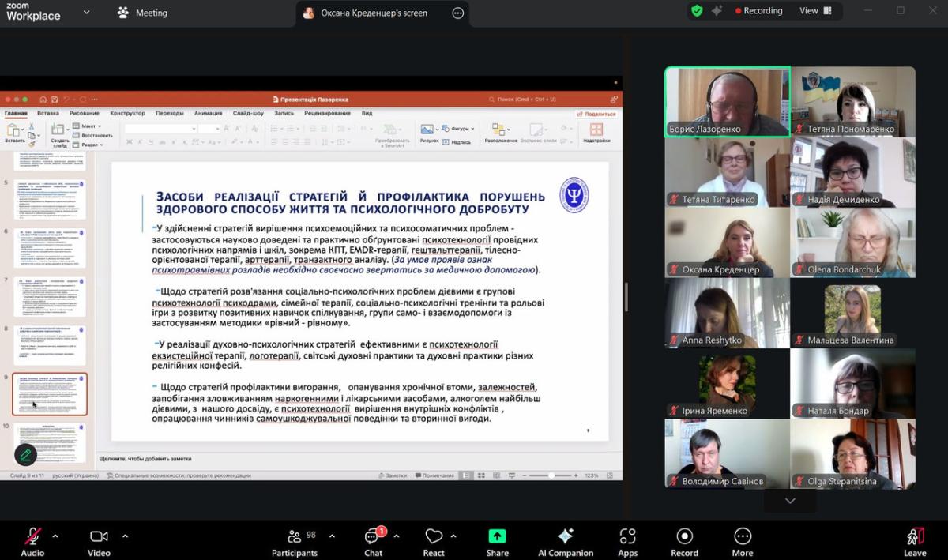Click the green Share screen icon
The width and height of the screenshot is (948, 560).
[497, 537]
